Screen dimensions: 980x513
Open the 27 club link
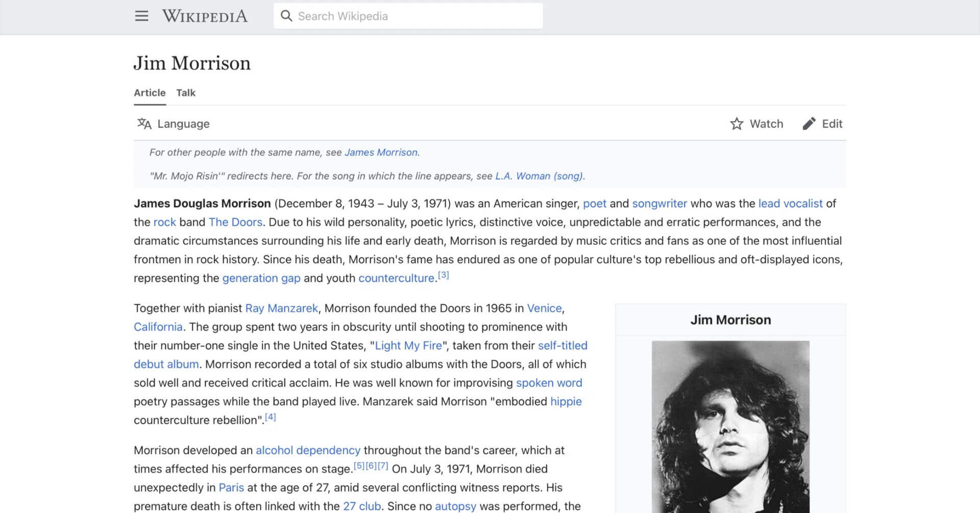pos(362,506)
